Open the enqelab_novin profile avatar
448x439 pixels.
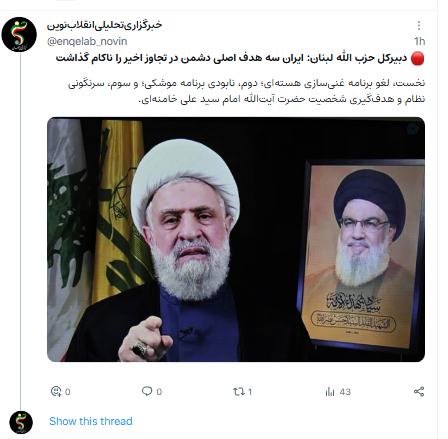(x=19, y=34)
